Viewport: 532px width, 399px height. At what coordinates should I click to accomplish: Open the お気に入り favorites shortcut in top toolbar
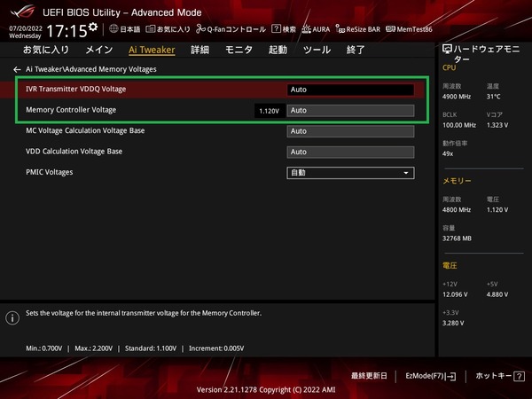(168, 29)
